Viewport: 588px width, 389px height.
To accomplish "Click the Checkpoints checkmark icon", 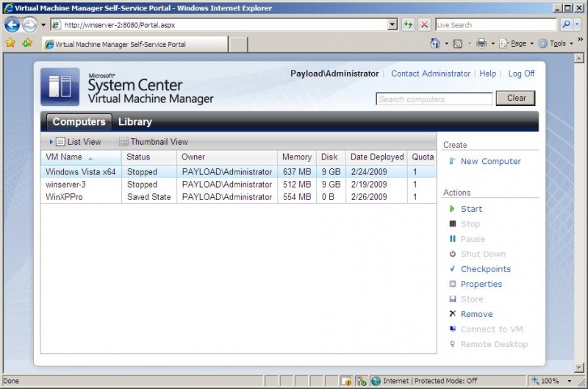I will point(453,269).
